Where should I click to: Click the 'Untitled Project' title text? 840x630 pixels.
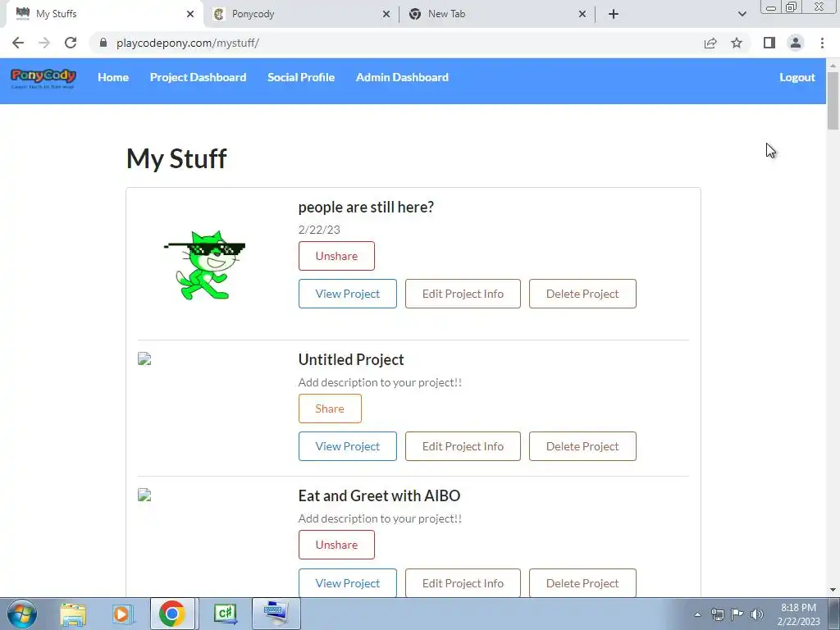coord(351,359)
